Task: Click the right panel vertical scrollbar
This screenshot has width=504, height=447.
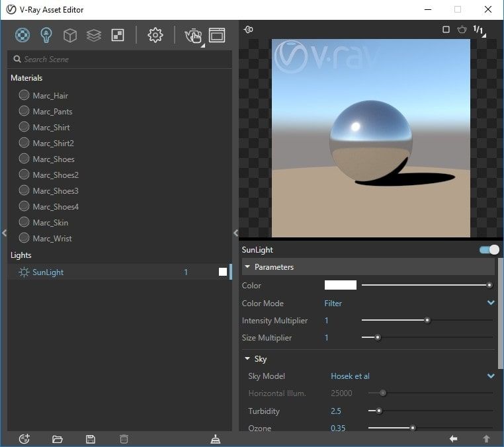Action: coord(501,313)
